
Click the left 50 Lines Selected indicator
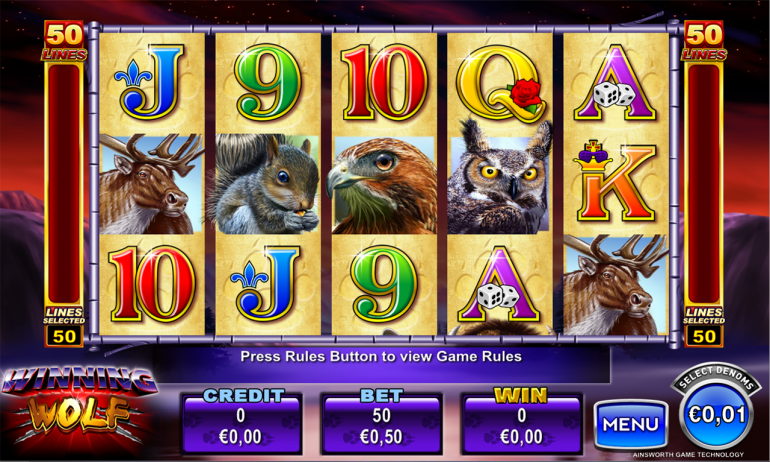pos(64,327)
